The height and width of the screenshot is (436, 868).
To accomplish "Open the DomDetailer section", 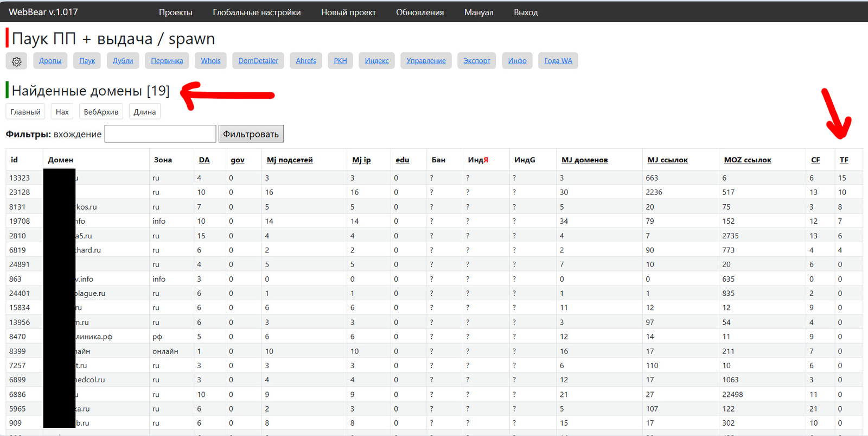I will coord(258,61).
